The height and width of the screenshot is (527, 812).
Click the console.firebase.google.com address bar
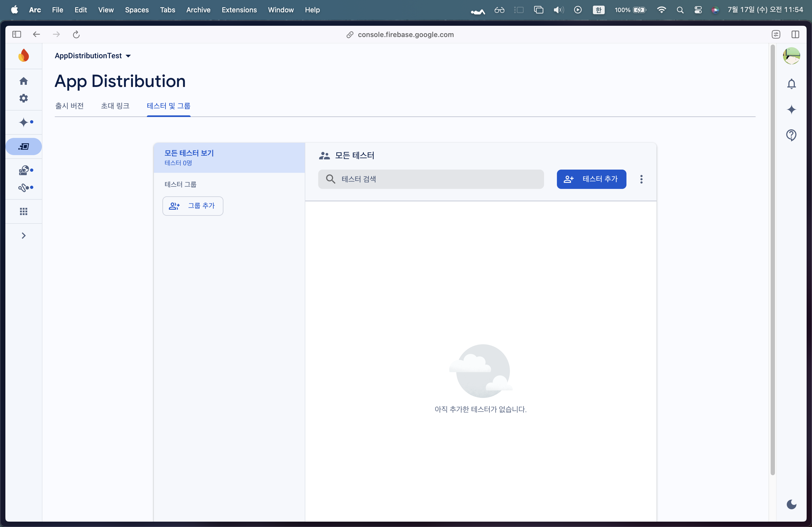[x=400, y=35]
